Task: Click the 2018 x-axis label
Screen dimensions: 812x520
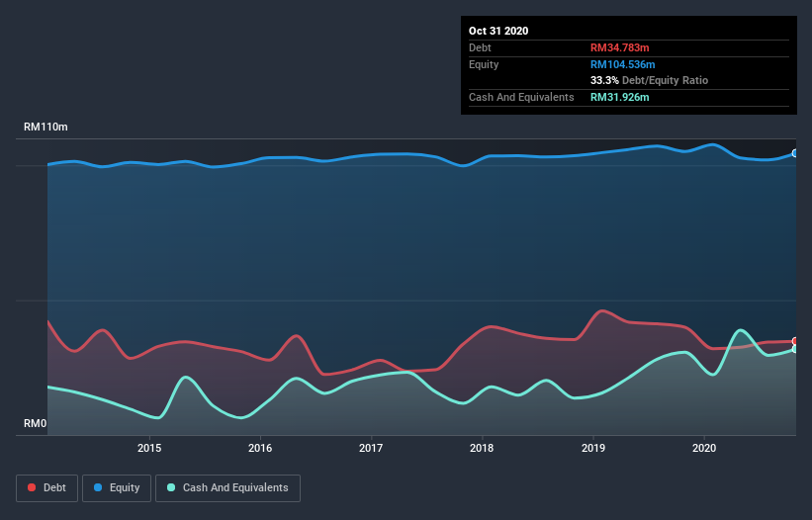Action: 482,448
